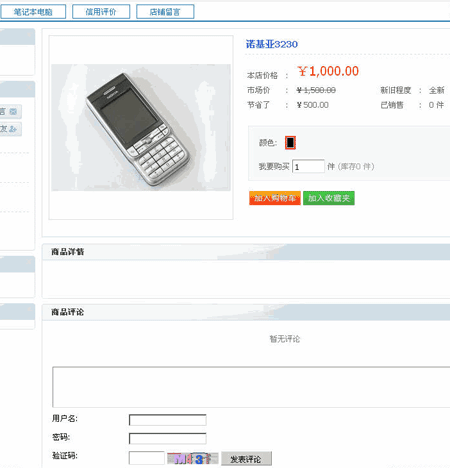The image size is (450, 468).
Task: Click the 密码 input field
Action: [168, 438]
